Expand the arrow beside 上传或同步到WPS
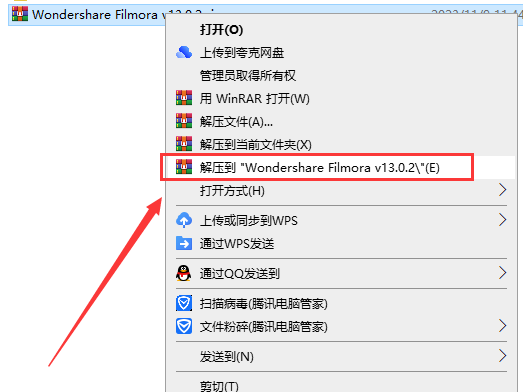 503,220
